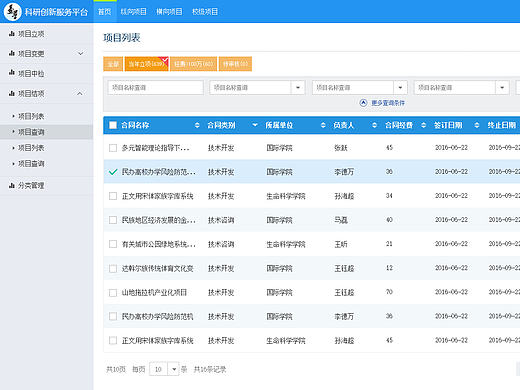Click the name 马磊 in the table
The width and height of the screenshot is (520, 390).
click(x=341, y=220)
